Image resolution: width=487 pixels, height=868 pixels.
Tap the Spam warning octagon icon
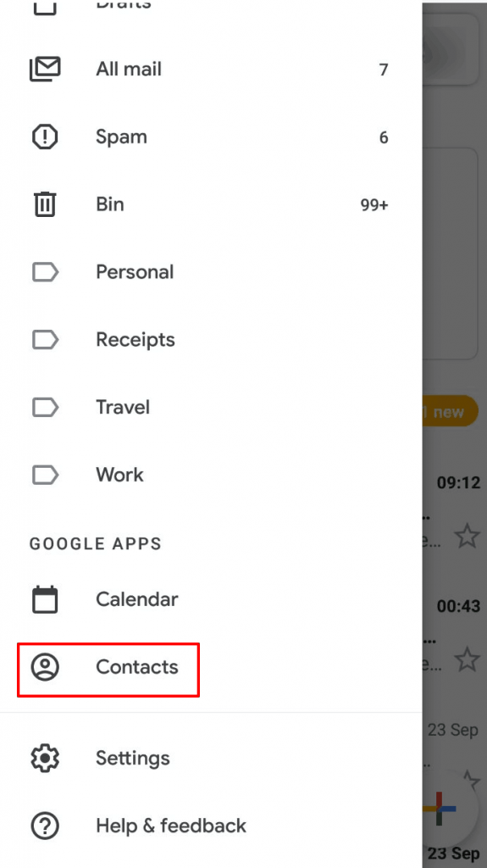(45, 136)
